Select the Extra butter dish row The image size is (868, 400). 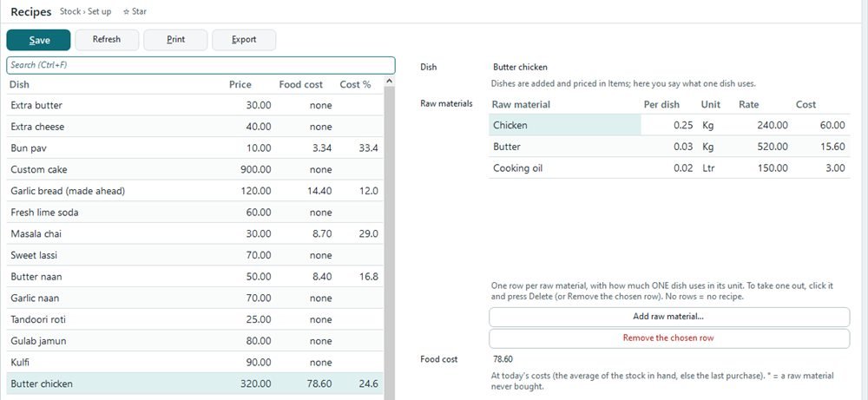[194, 105]
